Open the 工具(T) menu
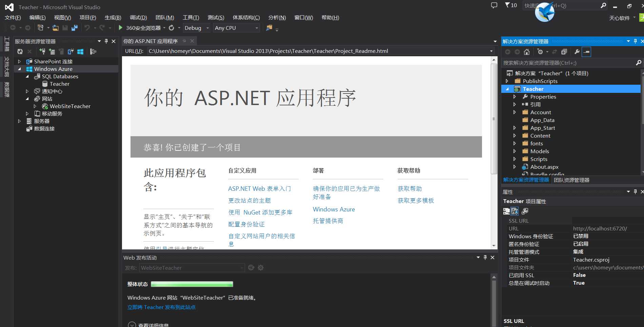Viewport: 644px width, 327px height. [191, 18]
